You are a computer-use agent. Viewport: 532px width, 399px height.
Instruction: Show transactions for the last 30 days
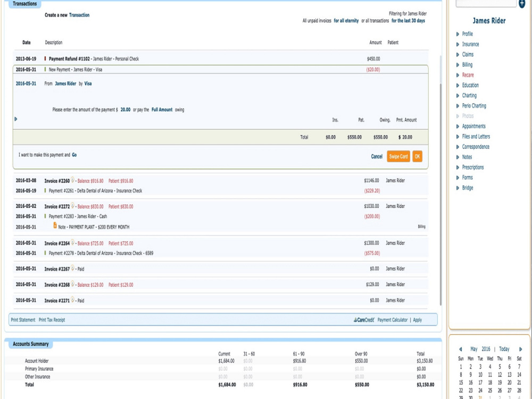(408, 21)
